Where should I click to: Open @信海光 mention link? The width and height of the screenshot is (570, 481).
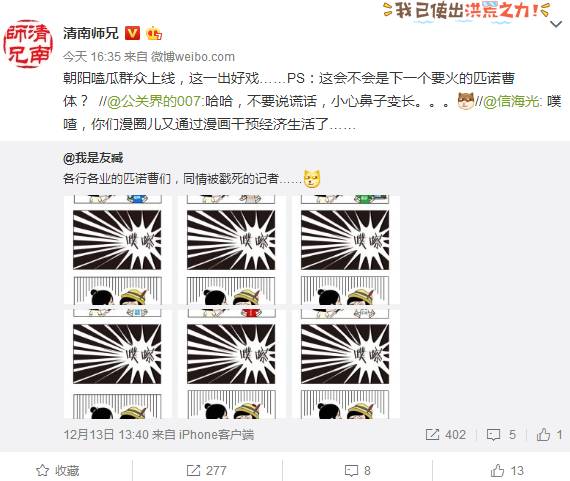(x=511, y=101)
